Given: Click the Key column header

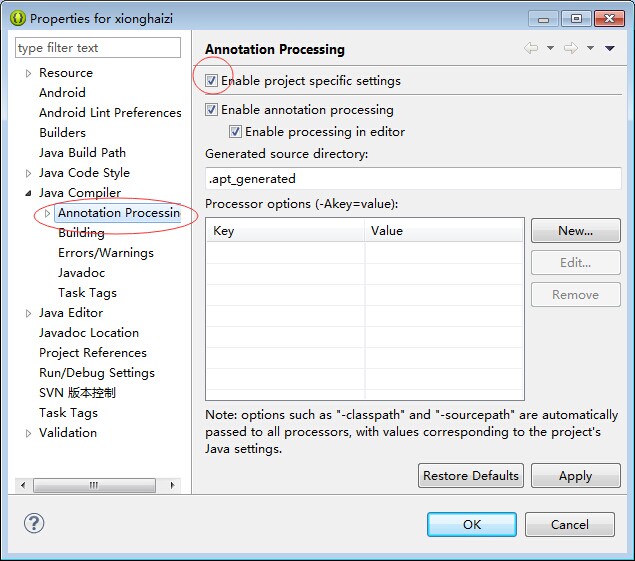Looking at the screenshot, I should coord(286,231).
